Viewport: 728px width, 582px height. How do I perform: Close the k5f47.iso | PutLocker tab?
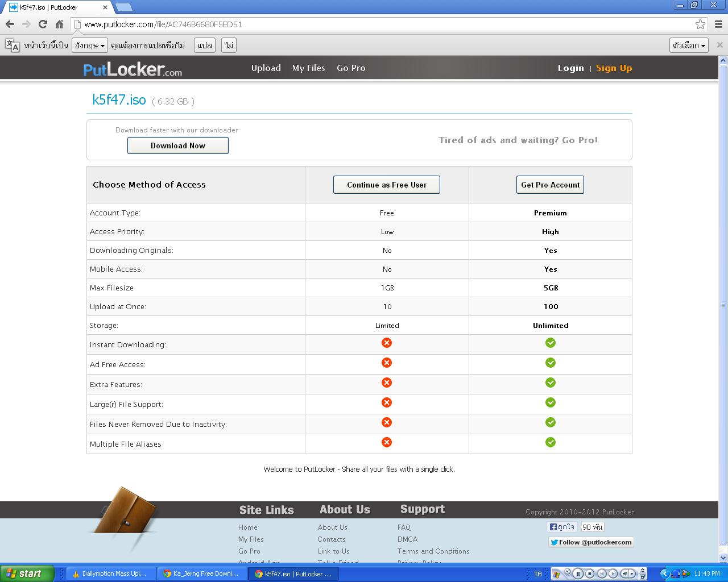105,7
